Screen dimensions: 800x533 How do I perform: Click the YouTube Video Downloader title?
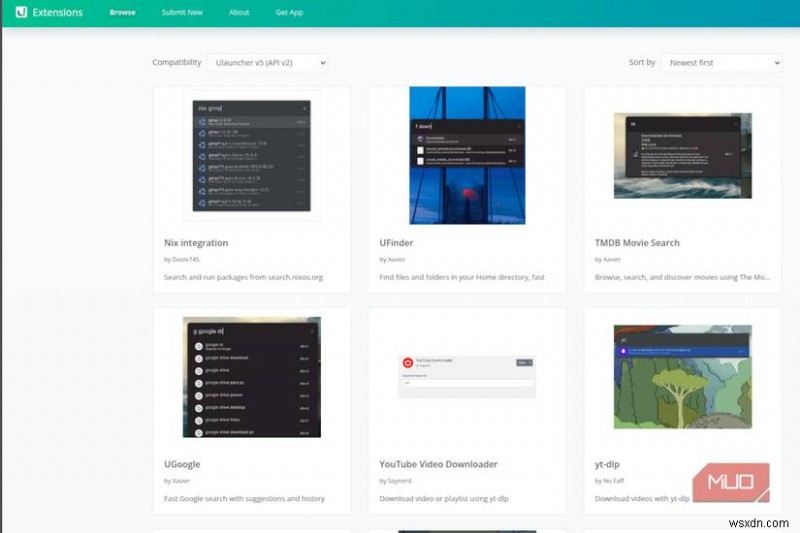coord(438,464)
